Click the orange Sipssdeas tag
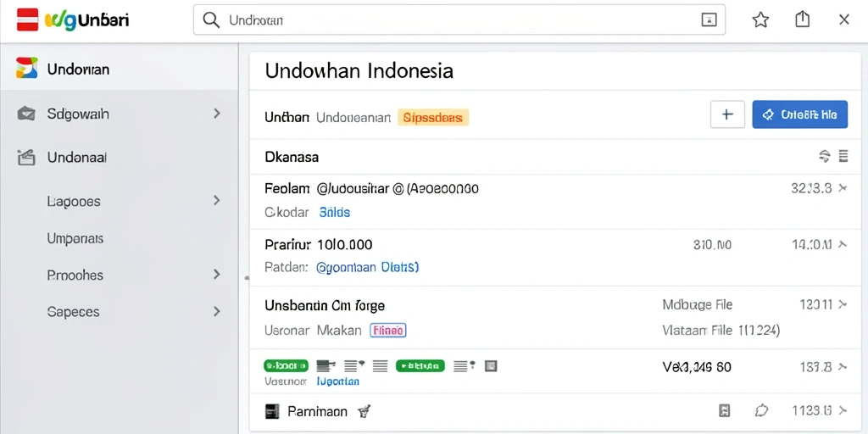 click(433, 117)
